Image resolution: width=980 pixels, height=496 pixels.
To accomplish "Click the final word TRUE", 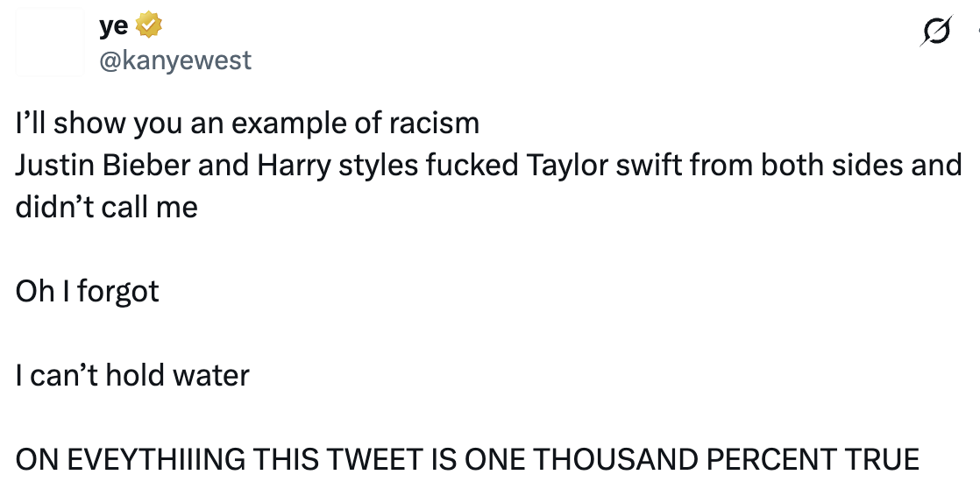I will tap(882, 459).
